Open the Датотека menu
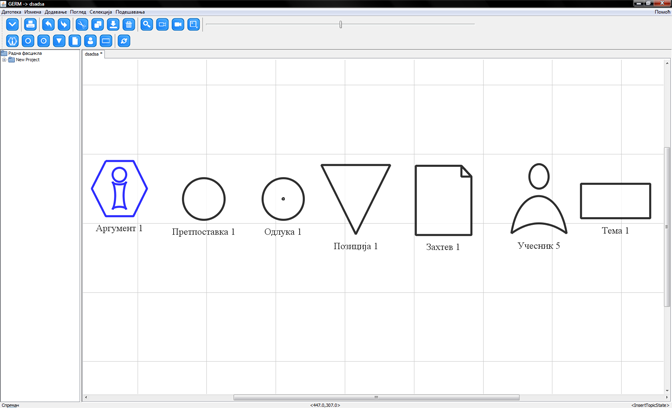Screen dimensions: 672x408 11,12
